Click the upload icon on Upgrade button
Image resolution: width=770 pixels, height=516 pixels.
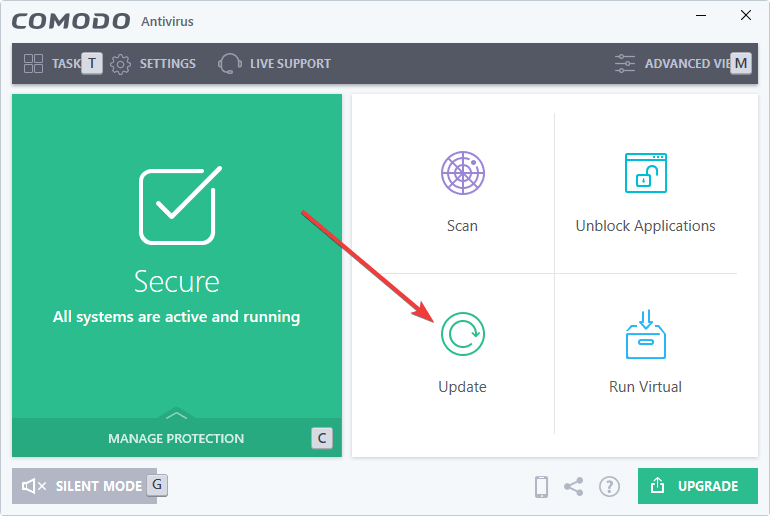pos(657,485)
